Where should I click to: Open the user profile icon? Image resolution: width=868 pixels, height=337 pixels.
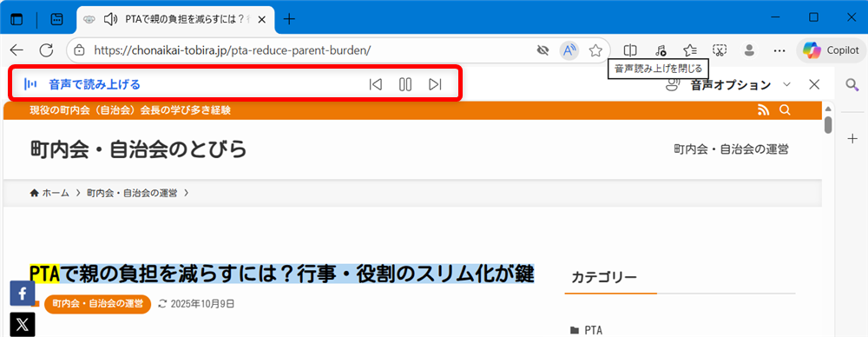pyautogui.click(x=750, y=50)
